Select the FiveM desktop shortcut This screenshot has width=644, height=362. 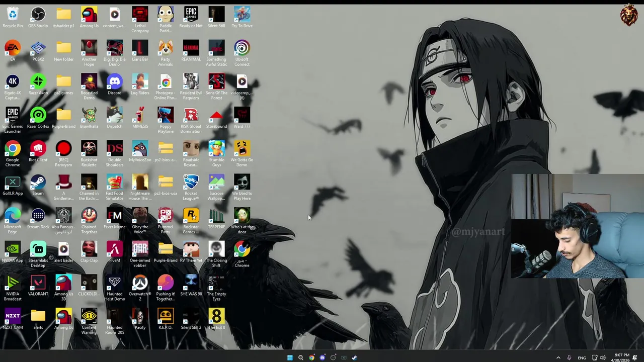click(114, 252)
